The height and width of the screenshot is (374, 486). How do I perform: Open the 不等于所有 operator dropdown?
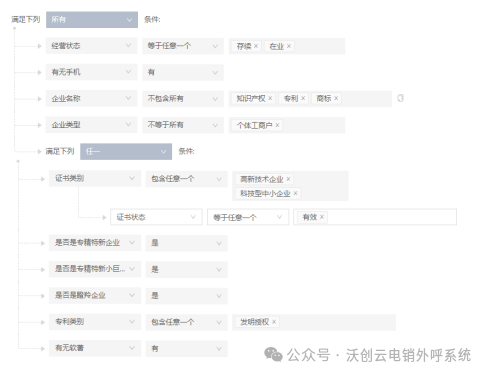pos(183,125)
